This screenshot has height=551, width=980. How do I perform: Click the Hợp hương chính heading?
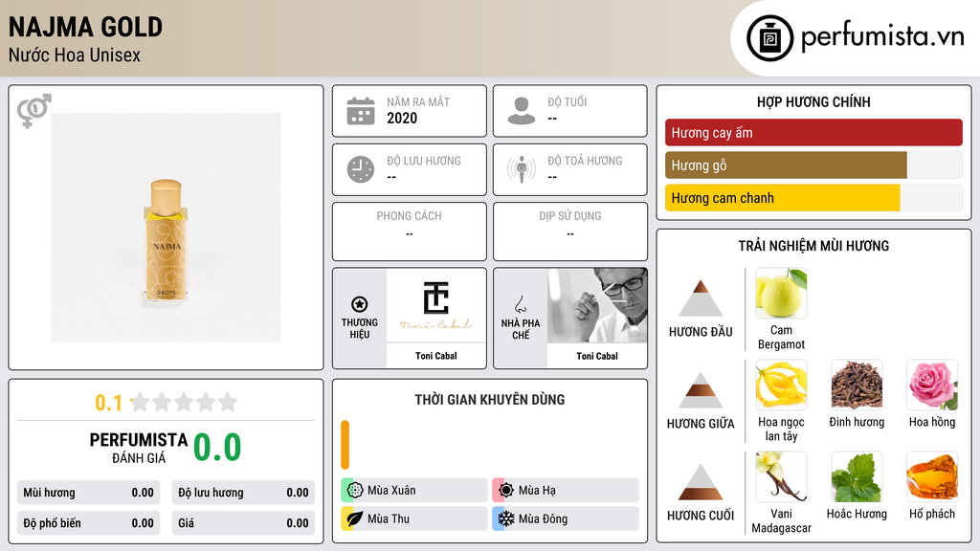[813, 101]
